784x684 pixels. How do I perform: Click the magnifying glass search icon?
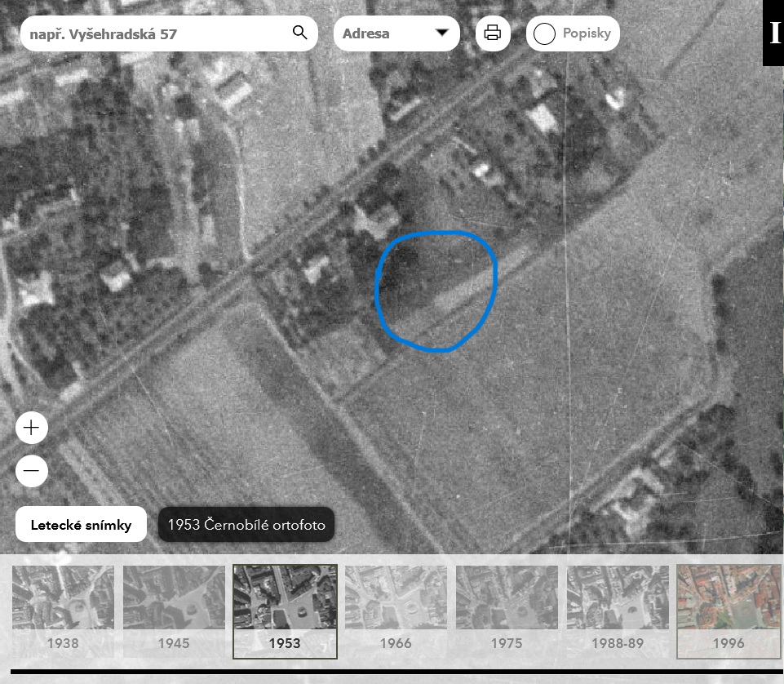coord(299,33)
